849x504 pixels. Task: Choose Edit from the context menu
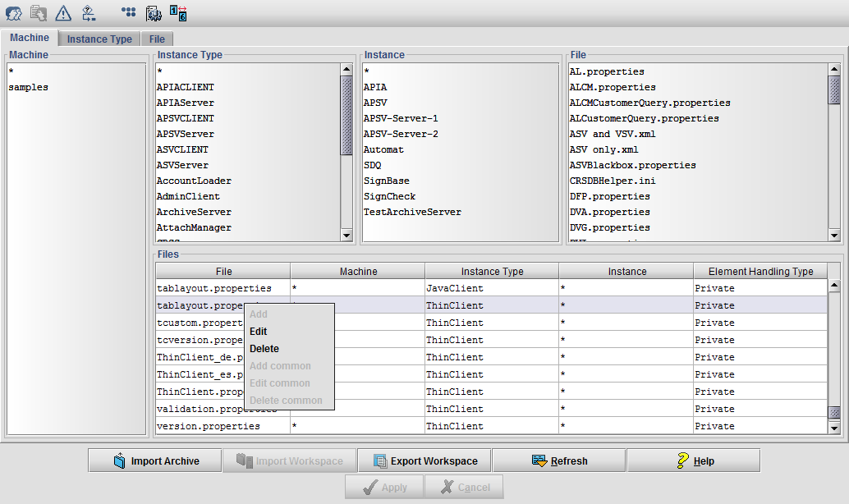(259, 332)
